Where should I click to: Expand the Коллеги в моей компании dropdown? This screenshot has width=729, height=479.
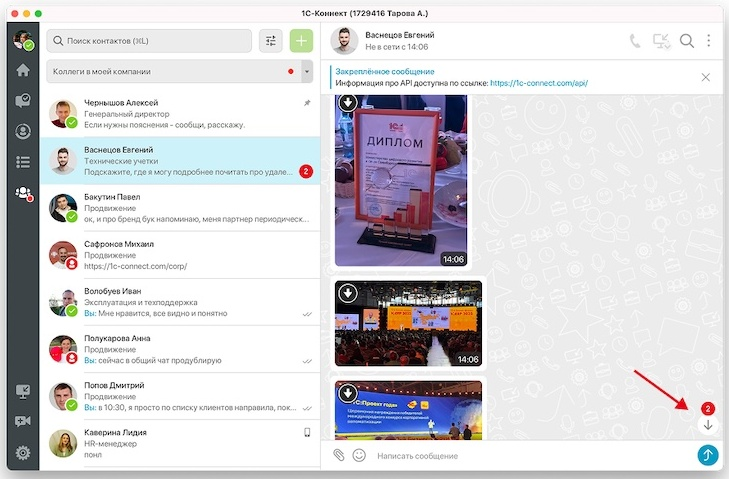[307, 72]
